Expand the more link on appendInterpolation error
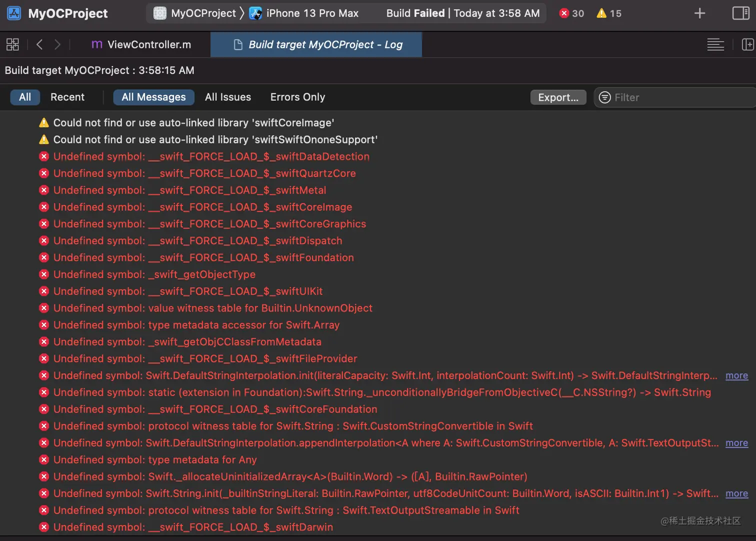Viewport: 756px width, 541px height. point(736,443)
